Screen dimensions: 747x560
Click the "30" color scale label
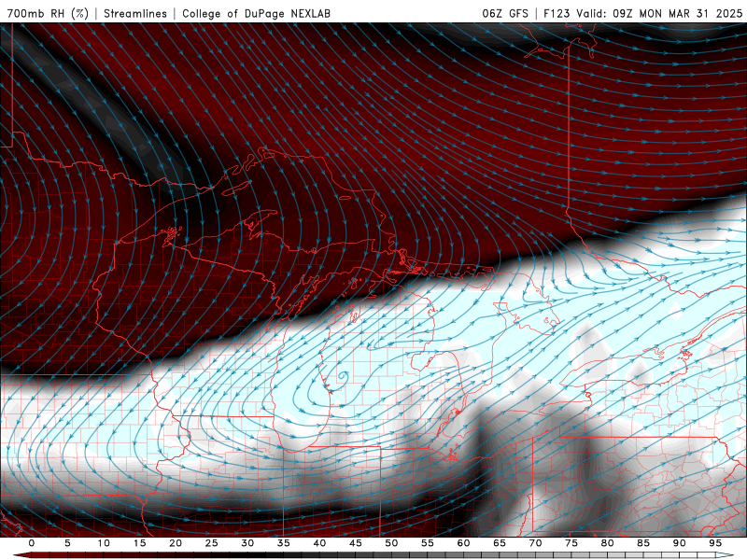coord(247,543)
